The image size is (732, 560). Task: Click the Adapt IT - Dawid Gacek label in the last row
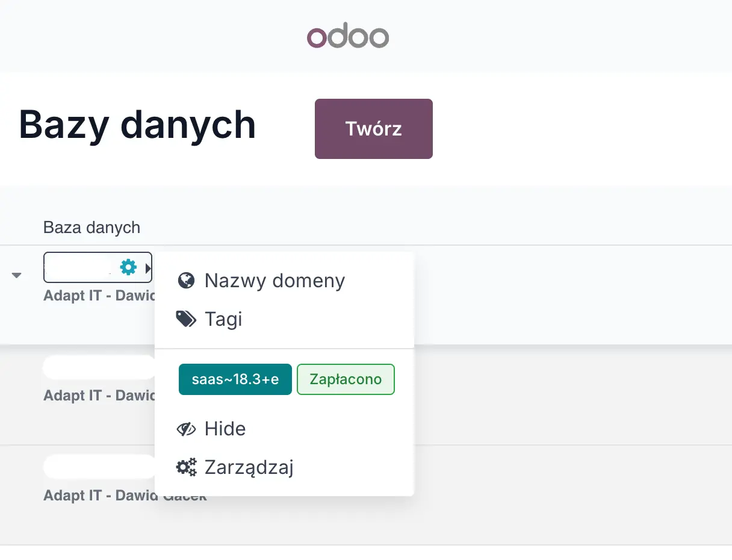[96, 496]
